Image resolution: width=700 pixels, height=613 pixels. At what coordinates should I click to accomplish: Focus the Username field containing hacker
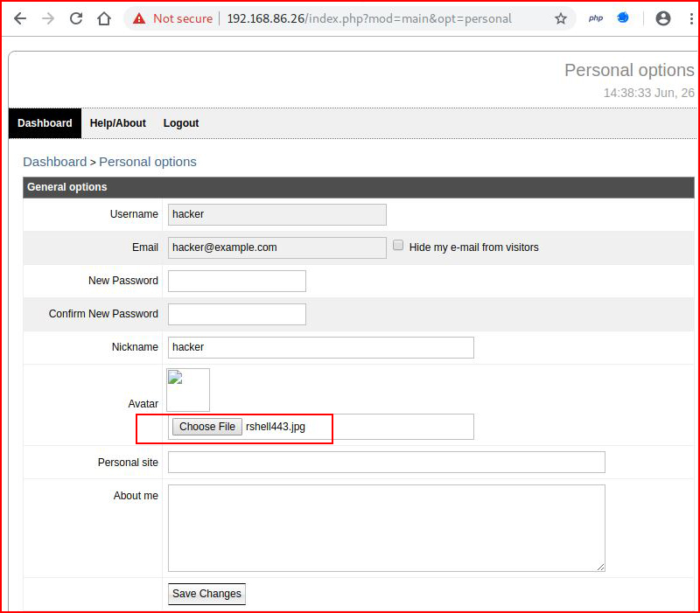pos(277,214)
